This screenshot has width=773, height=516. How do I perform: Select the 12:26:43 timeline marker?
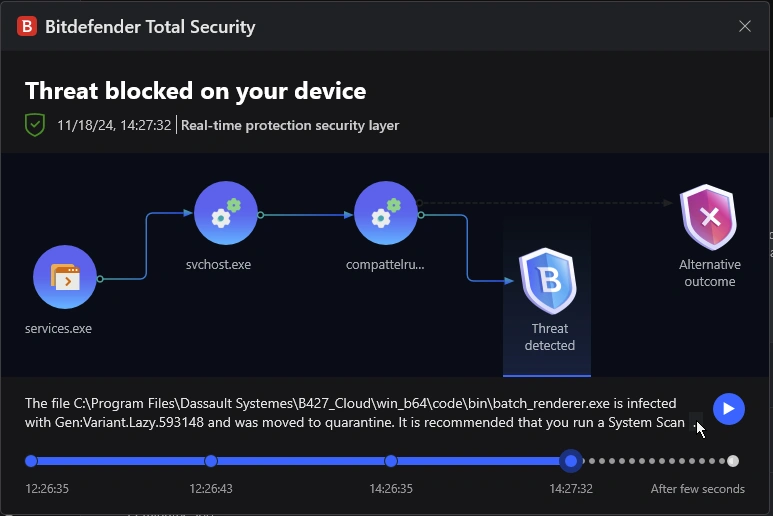coord(211,461)
